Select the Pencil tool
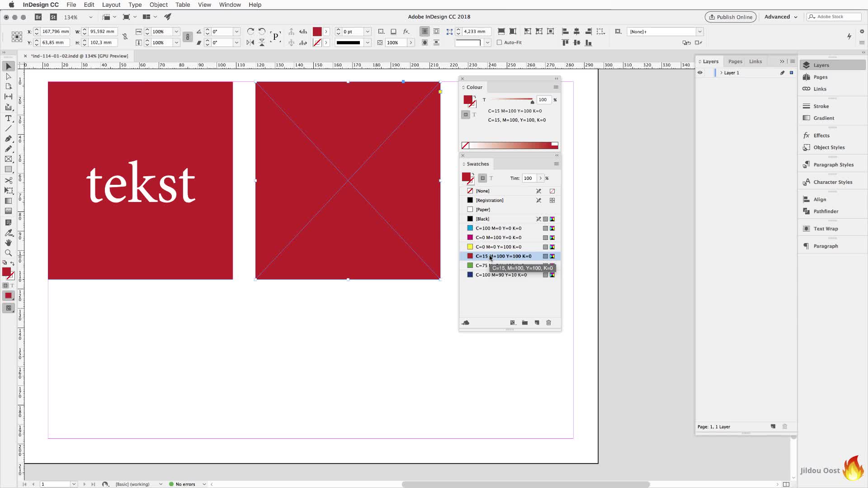868x488 pixels. (x=8, y=149)
